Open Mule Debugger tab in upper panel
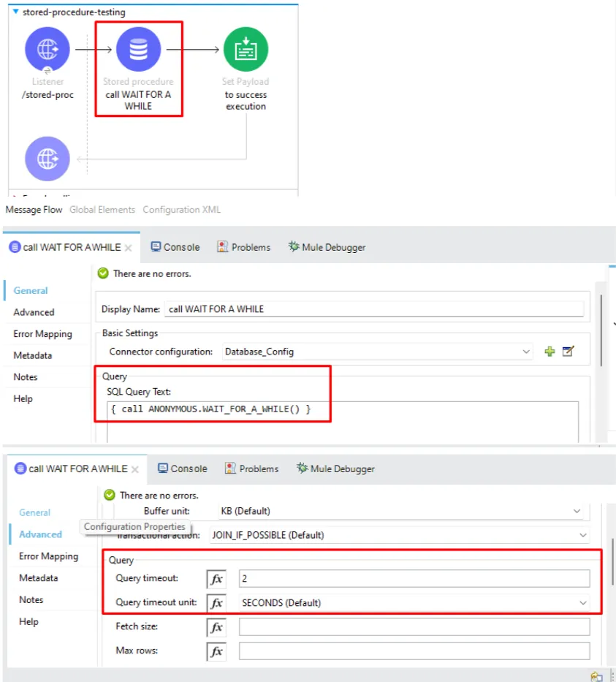The width and height of the screenshot is (616, 682). (x=327, y=247)
